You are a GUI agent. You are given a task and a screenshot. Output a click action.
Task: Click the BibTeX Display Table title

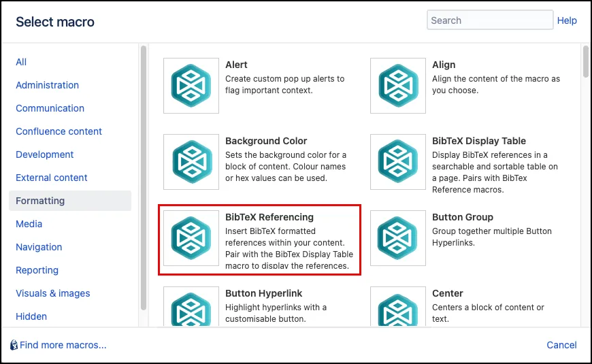point(479,141)
